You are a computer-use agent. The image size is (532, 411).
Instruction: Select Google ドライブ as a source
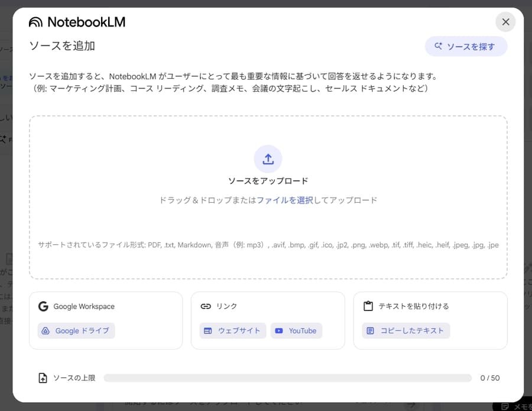[x=76, y=331]
